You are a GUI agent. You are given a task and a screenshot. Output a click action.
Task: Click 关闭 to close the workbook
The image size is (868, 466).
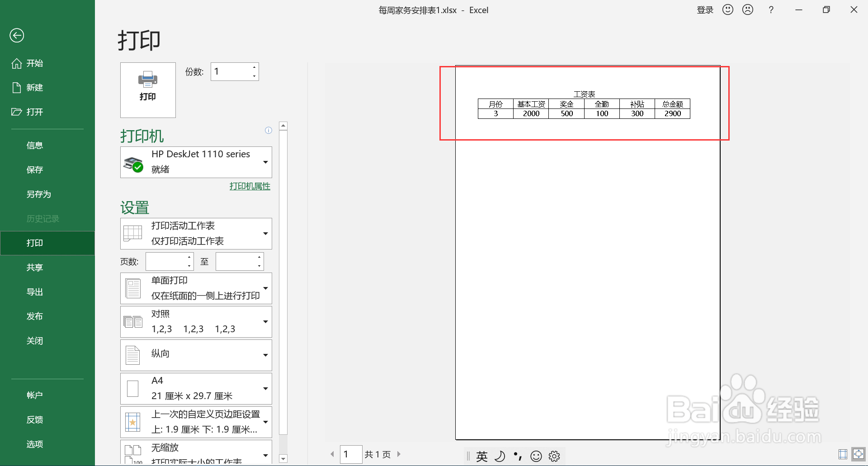click(x=35, y=341)
